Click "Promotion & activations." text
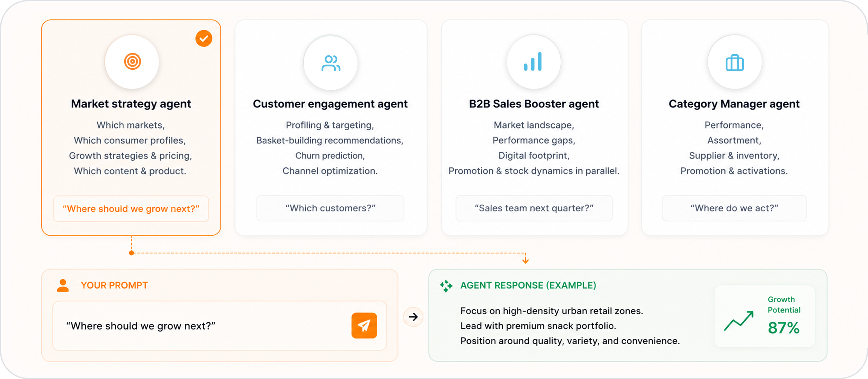 (x=734, y=171)
